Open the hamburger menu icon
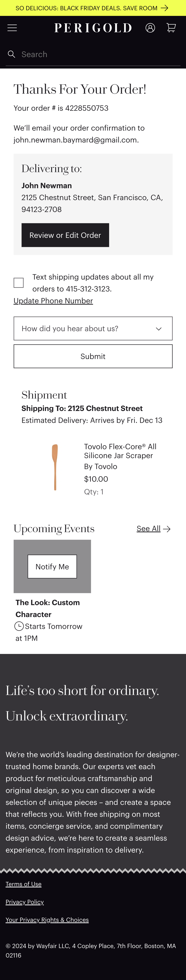The height and width of the screenshot is (980, 186). pyautogui.click(x=12, y=28)
